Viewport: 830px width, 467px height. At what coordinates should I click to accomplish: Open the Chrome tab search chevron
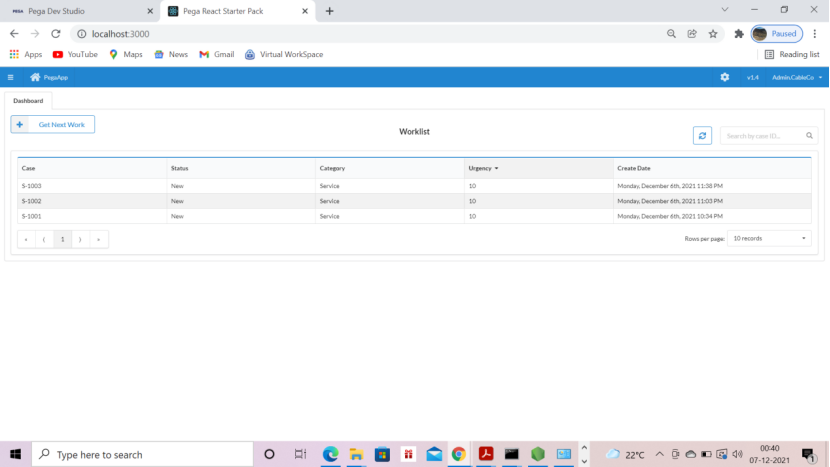coord(725,10)
